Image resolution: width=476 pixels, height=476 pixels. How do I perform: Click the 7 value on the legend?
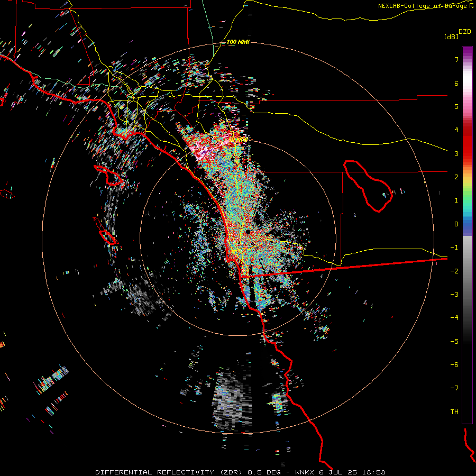(456, 59)
